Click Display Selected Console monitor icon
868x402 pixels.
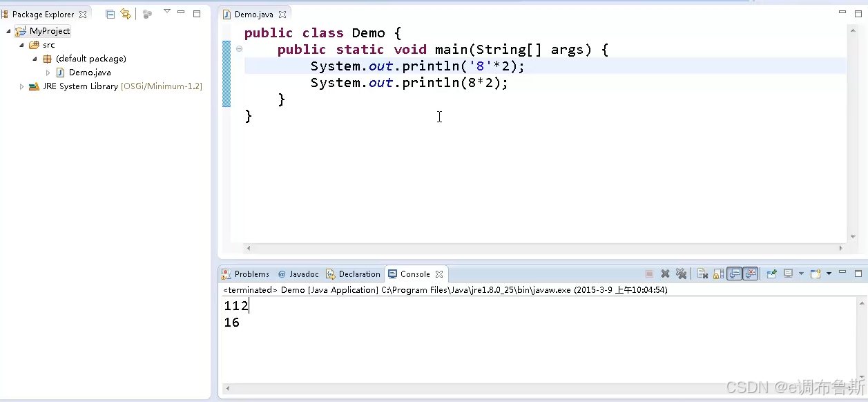point(788,274)
